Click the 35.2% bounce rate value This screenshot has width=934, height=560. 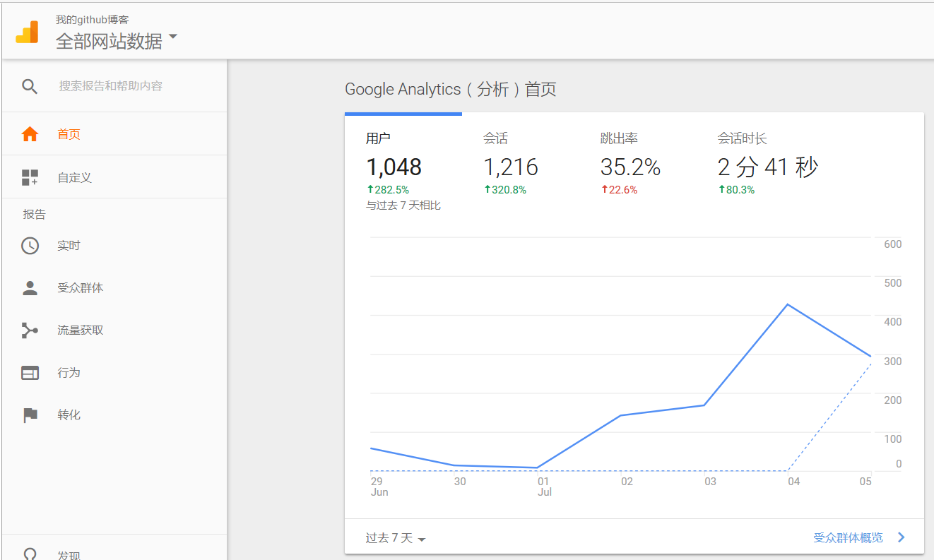click(x=630, y=167)
